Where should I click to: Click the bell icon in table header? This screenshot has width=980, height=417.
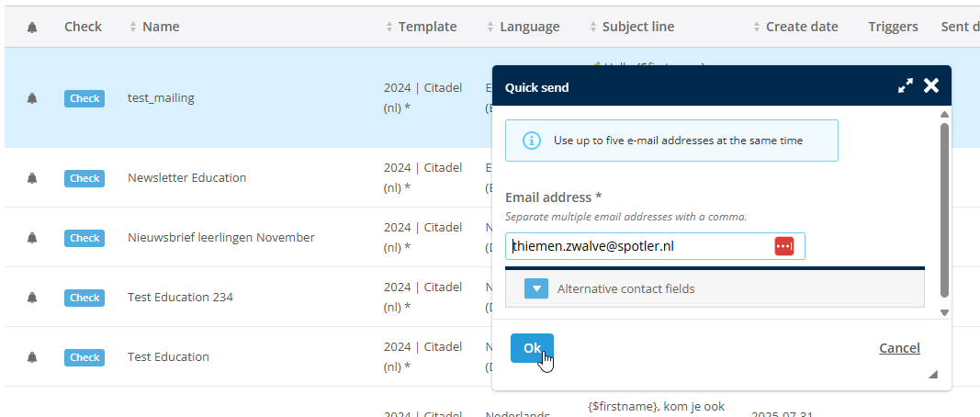32,28
